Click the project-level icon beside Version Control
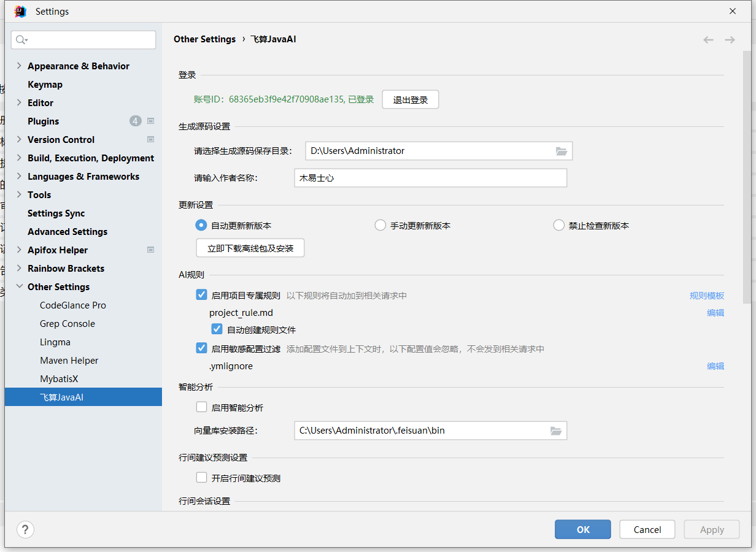The height and width of the screenshot is (552, 756). pos(151,139)
